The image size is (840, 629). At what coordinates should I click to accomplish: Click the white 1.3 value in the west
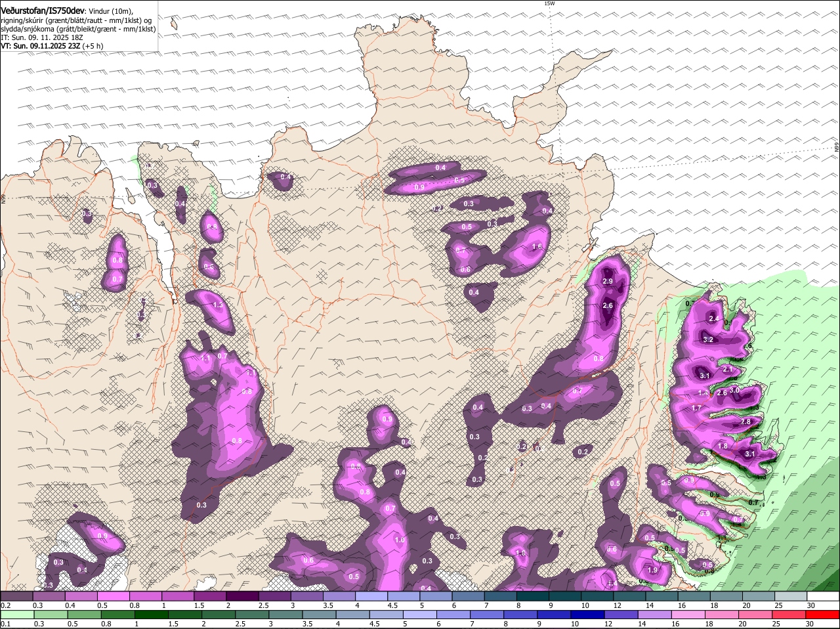[218, 305]
